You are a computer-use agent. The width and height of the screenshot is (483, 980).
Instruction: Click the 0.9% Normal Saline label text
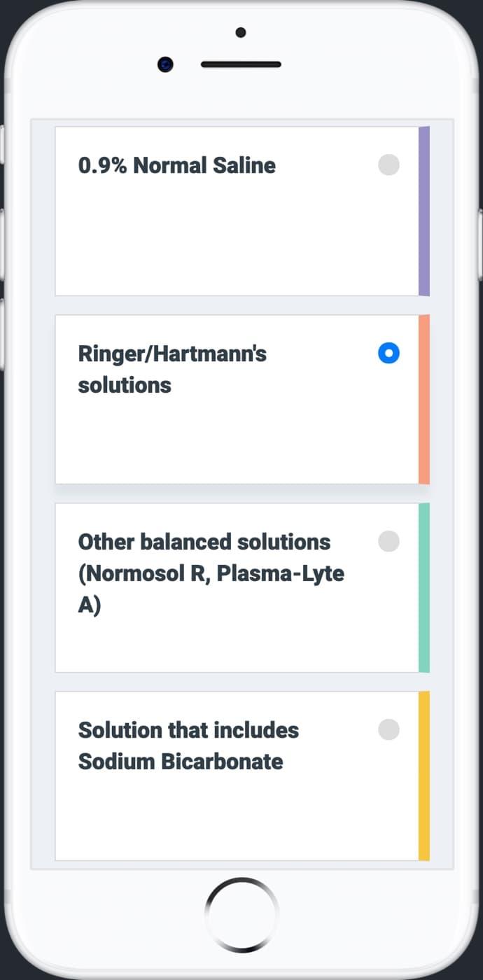[177, 166]
